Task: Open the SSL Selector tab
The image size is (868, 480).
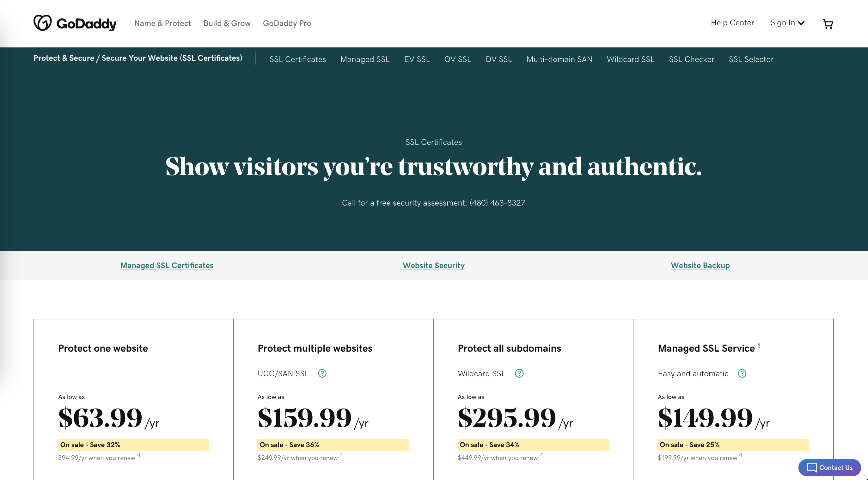Action: [x=751, y=59]
